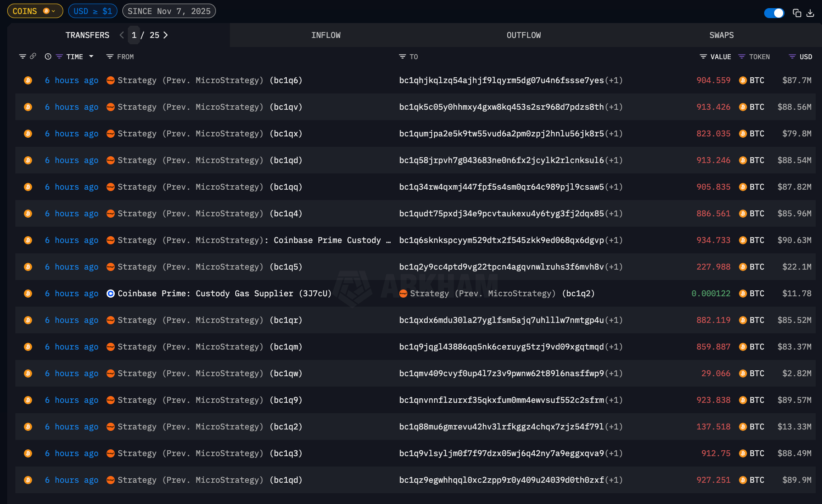This screenshot has height=504, width=822.
Task: Click Bitcoin icon at start of 913.426 row
Action: tap(28, 107)
